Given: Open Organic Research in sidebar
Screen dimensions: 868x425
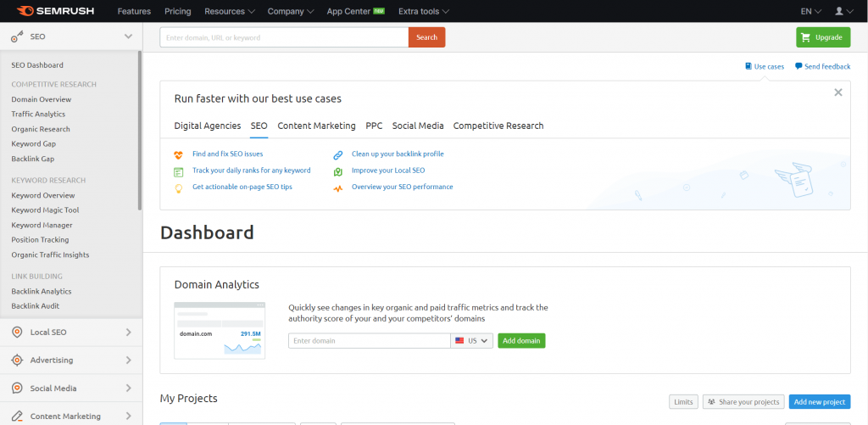Looking at the screenshot, I should (x=41, y=129).
